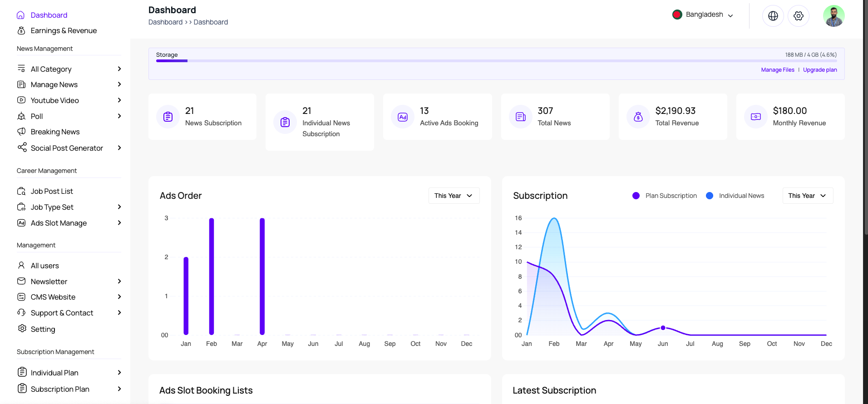Viewport: 868px width, 404px height.
Task: Click the Breaking News megaphone icon
Action: (21, 131)
